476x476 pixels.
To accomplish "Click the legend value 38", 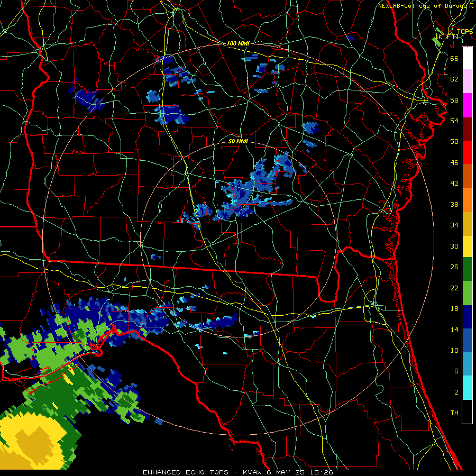I will click(454, 204).
